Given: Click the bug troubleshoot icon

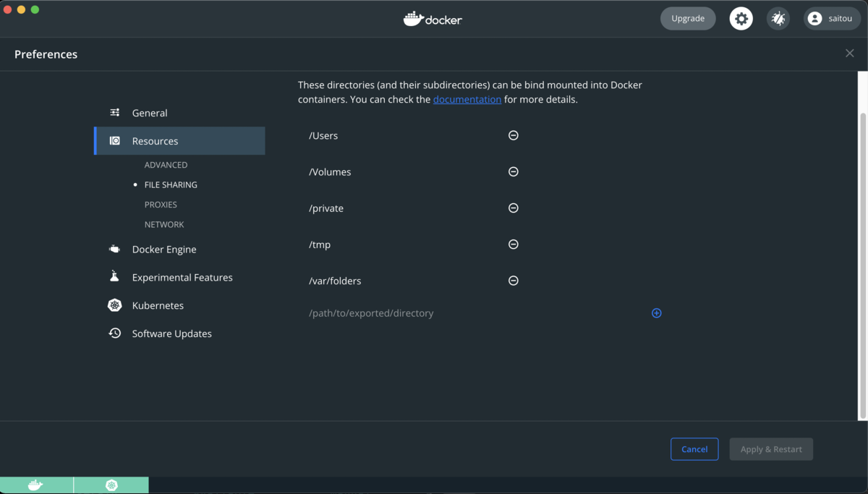Looking at the screenshot, I should pyautogui.click(x=778, y=19).
